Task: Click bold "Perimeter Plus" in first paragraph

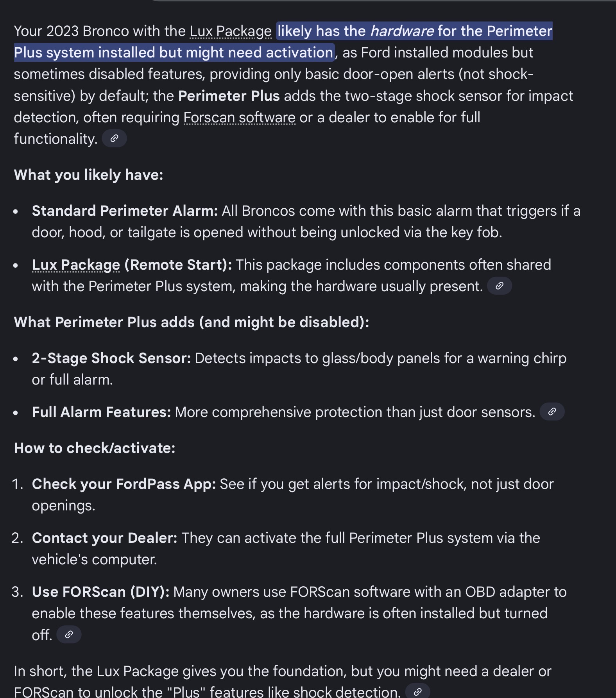Action: 229,96
